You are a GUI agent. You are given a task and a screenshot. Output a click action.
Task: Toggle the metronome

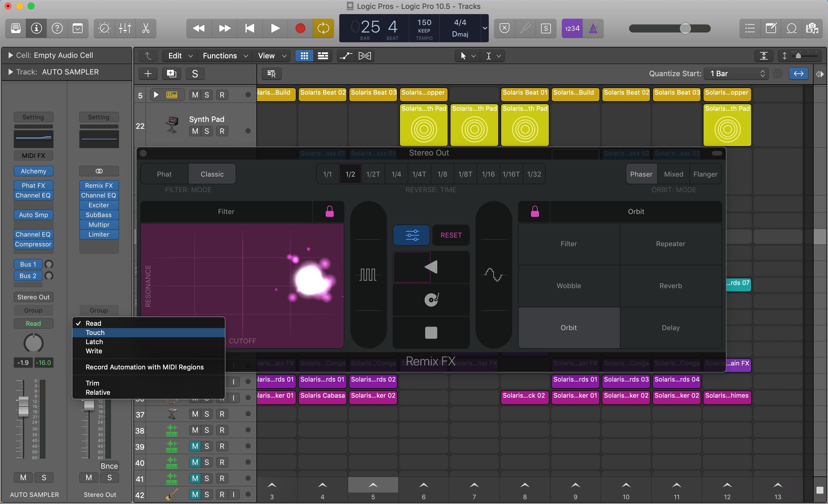tap(593, 28)
